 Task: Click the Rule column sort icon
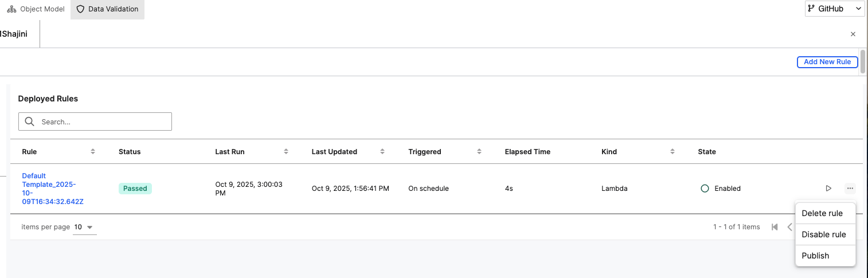pyautogui.click(x=93, y=152)
